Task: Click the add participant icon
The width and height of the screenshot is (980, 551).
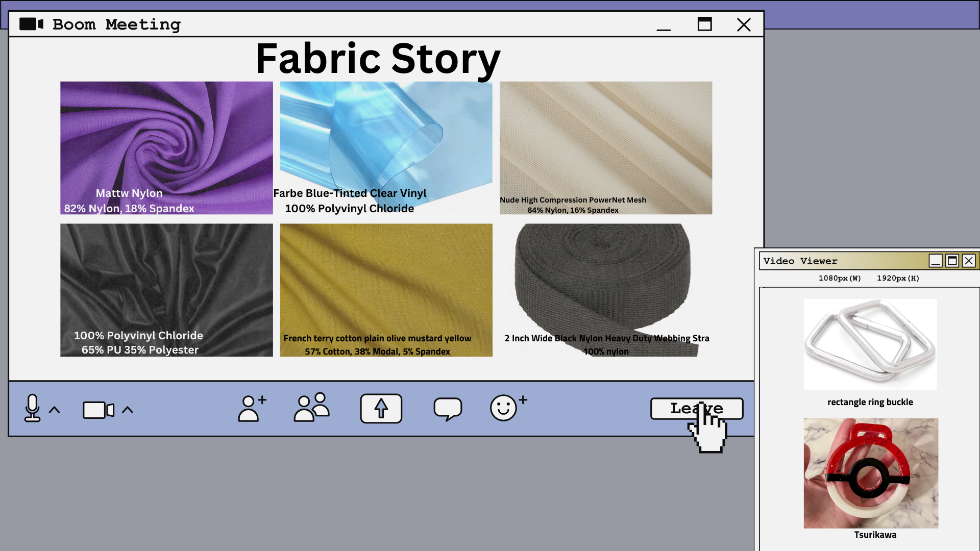Action: (252, 408)
